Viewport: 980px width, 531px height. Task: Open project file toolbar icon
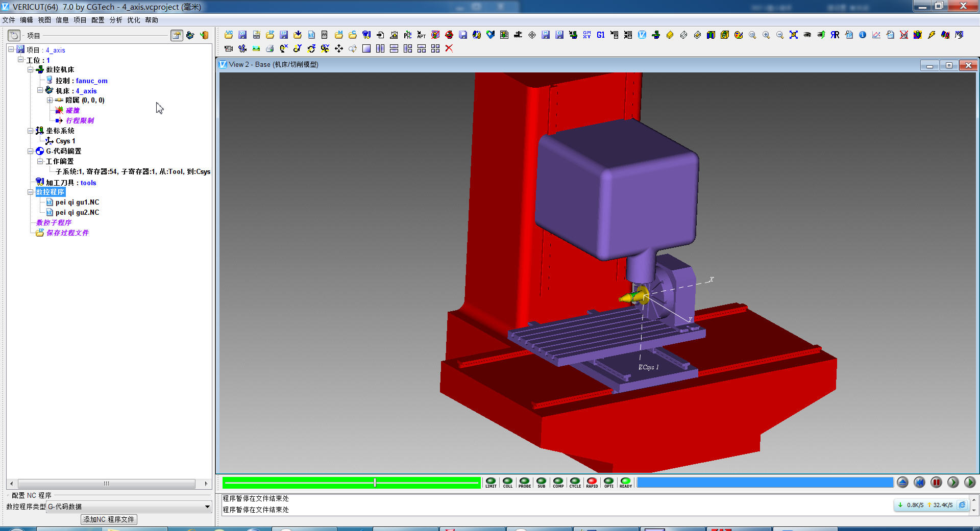(x=229, y=35)
